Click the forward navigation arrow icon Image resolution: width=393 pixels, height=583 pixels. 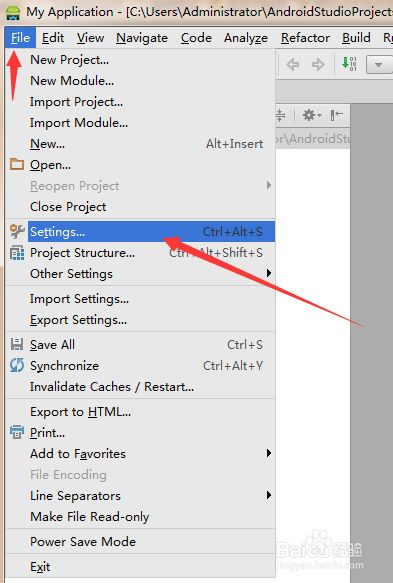[x=318, y=65]
